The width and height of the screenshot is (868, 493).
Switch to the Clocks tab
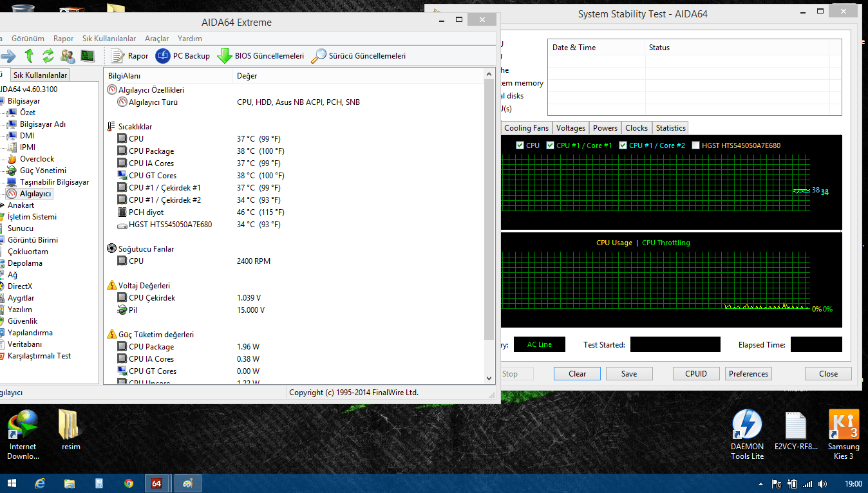click(x=637, y=128)
